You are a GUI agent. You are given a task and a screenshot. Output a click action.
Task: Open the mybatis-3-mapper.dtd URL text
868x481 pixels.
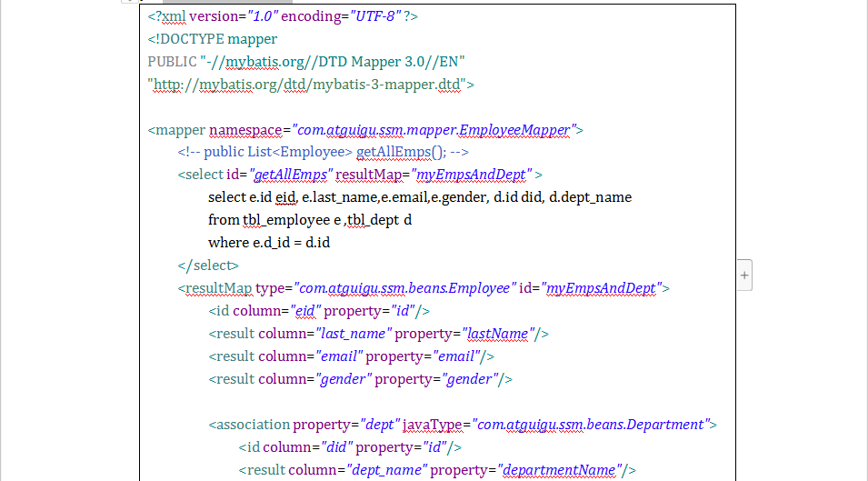point(311,85)
